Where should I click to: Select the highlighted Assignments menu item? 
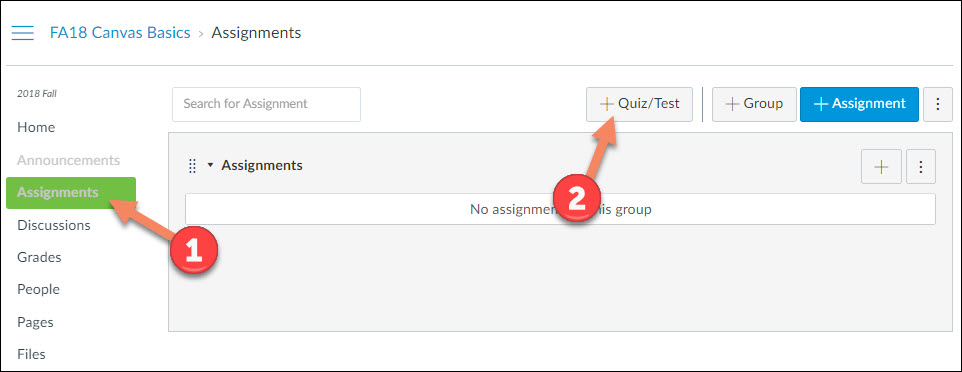(x=71, y=193)
